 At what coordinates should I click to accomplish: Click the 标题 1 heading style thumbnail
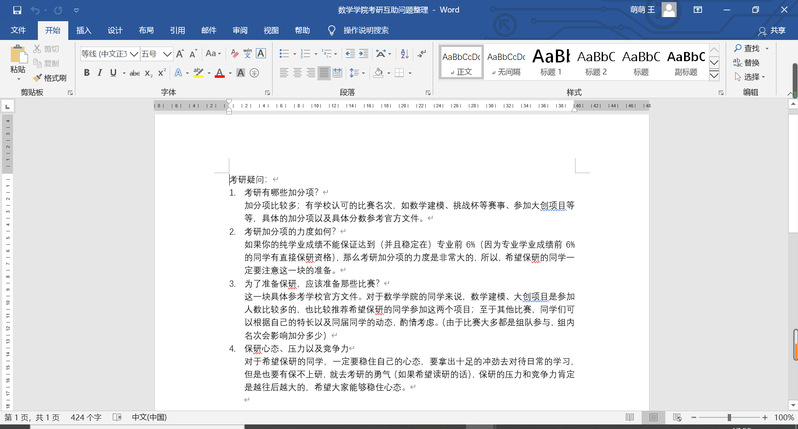coord(551,60)
